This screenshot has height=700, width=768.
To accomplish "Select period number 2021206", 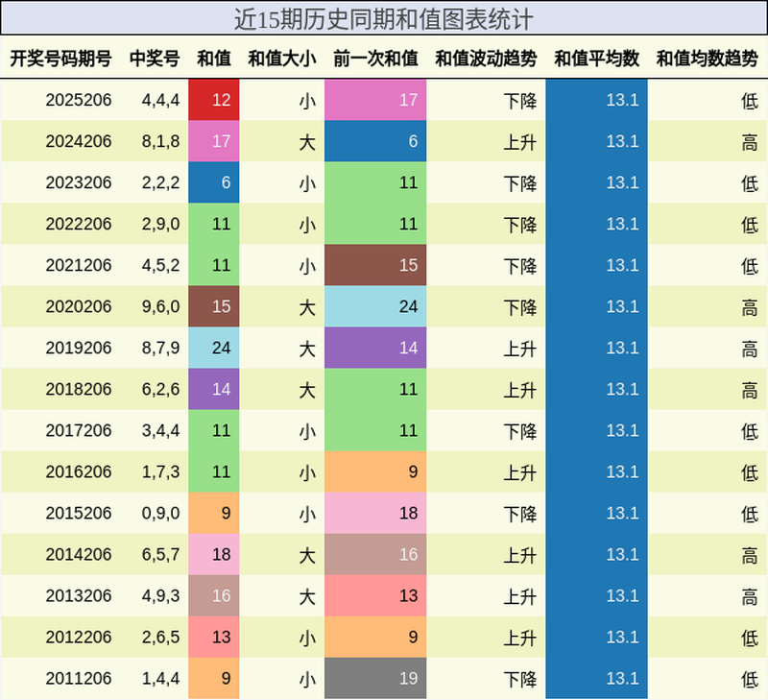I will click(x=79, y=265).
